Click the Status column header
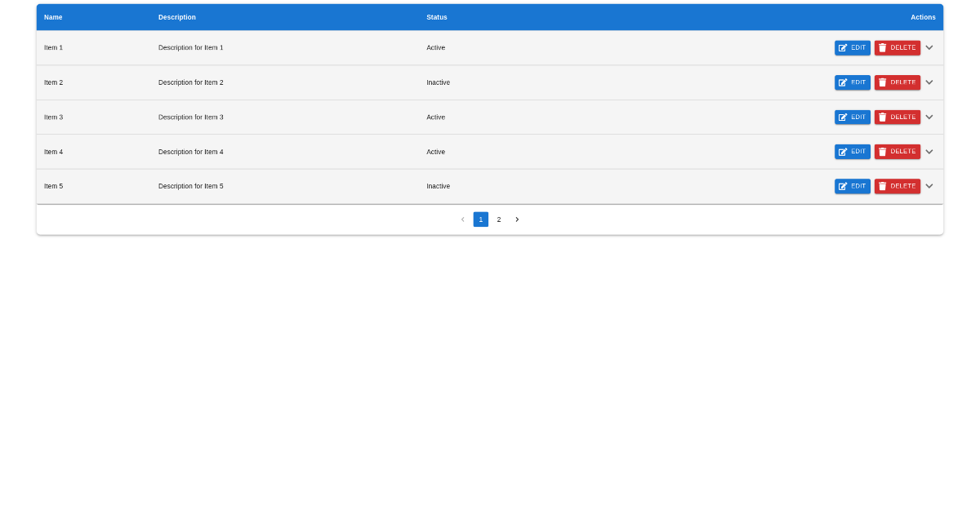The height and width of the screenshot is (514, 980). coord(436,17)
